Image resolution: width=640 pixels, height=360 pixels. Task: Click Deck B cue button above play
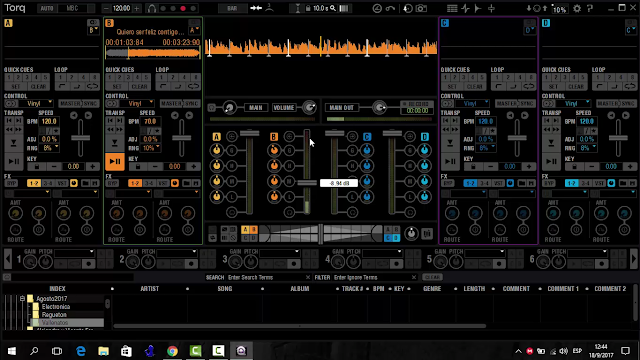coord(115,143)
